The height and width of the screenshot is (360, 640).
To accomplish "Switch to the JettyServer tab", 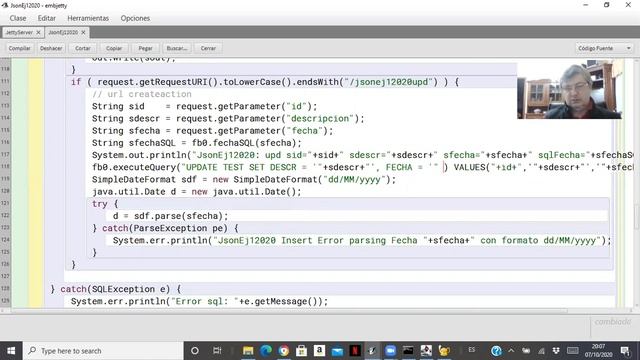I will click(x=19, y=32).
